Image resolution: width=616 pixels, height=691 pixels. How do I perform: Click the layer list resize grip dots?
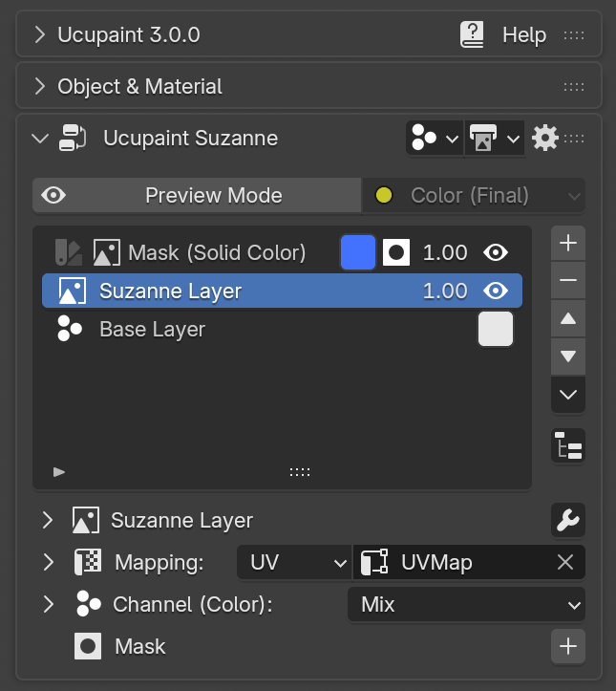coord(300,472)
